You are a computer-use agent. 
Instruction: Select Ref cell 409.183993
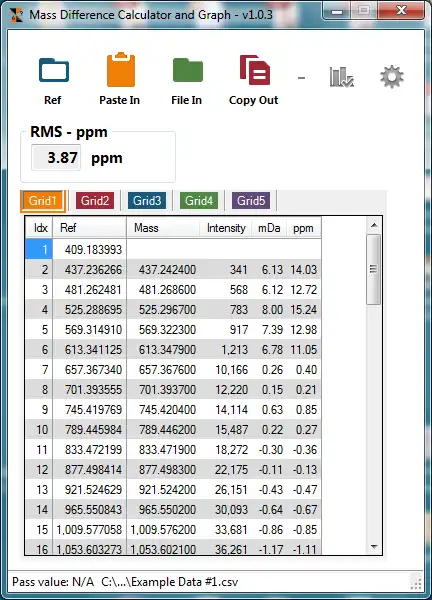(x=90, y=249)
